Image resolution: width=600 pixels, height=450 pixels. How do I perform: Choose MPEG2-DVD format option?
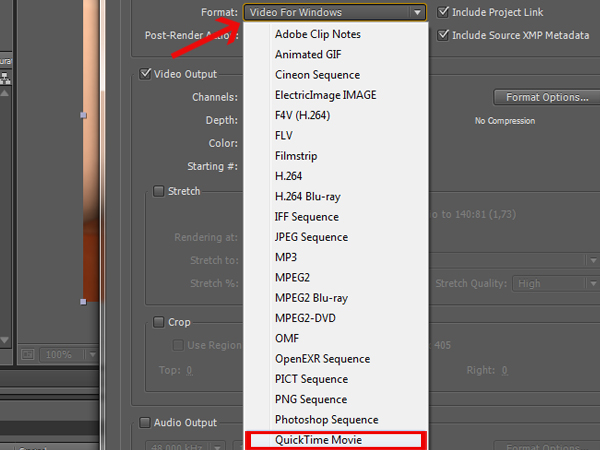[x=308, y=318]
